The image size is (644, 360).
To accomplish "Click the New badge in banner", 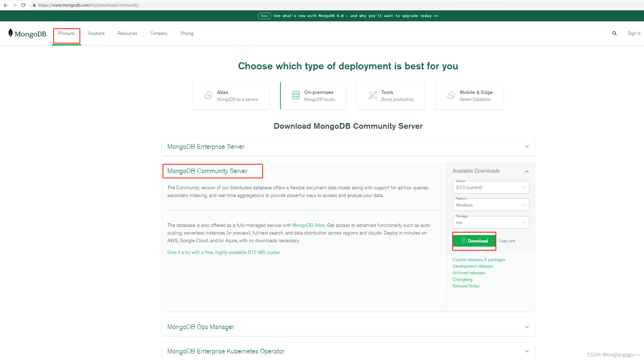I will (264, 16).
